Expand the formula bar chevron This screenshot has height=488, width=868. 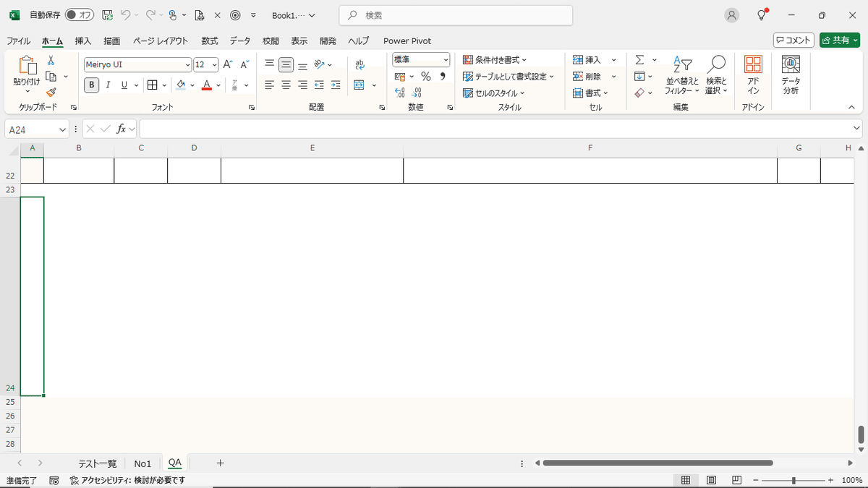[856, 128]
